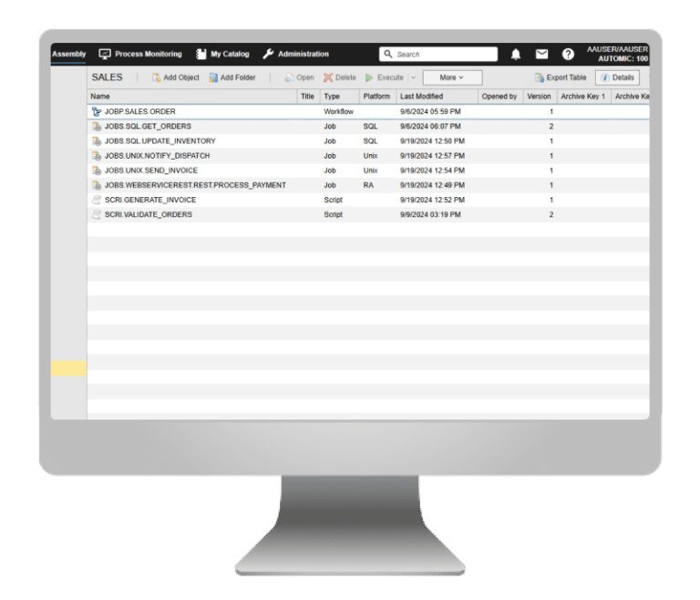The image size is (700, 600).
Task: Sort by the Version column header
Action: pos(540,97)
